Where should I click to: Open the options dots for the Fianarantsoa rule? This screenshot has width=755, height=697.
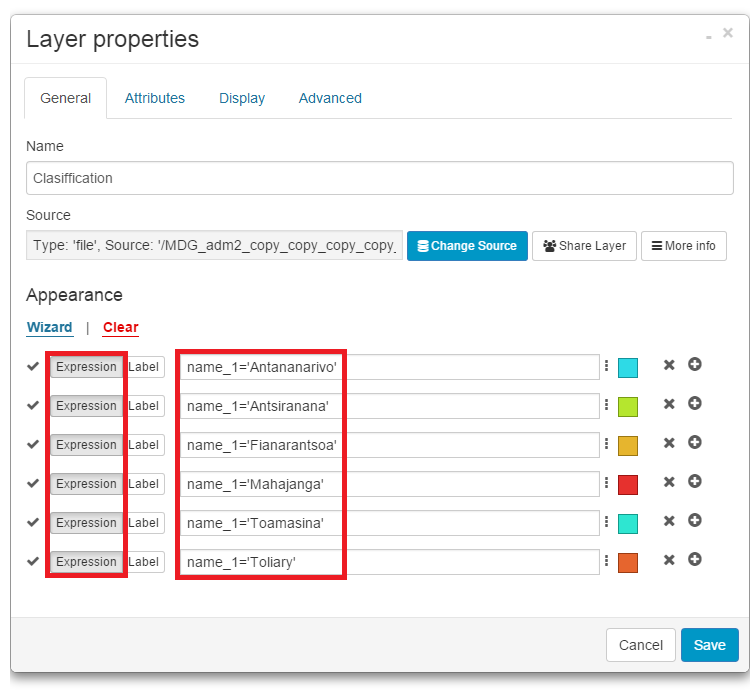(x=606, y=444)
